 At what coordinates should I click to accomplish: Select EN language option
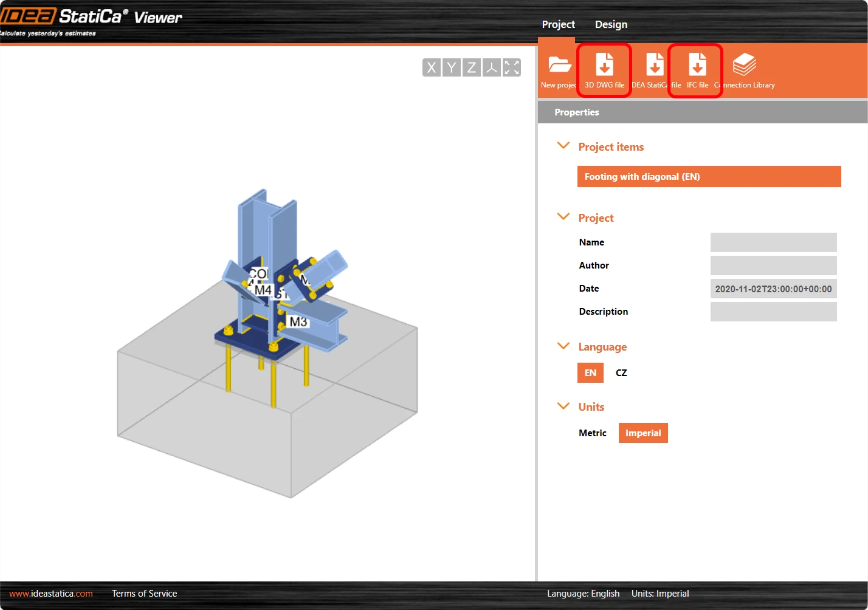click(590, 373)
